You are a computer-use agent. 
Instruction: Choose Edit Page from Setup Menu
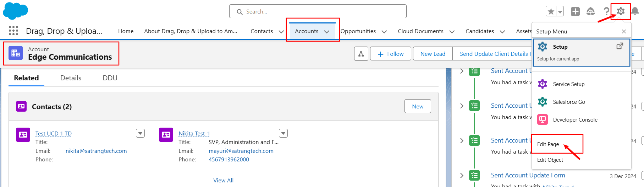pos(548,144)
